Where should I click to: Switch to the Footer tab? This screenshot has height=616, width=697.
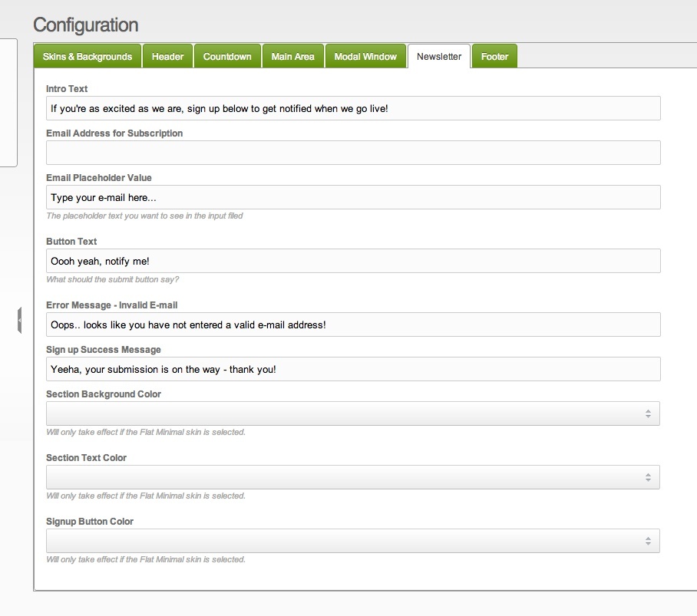point(494,57)
